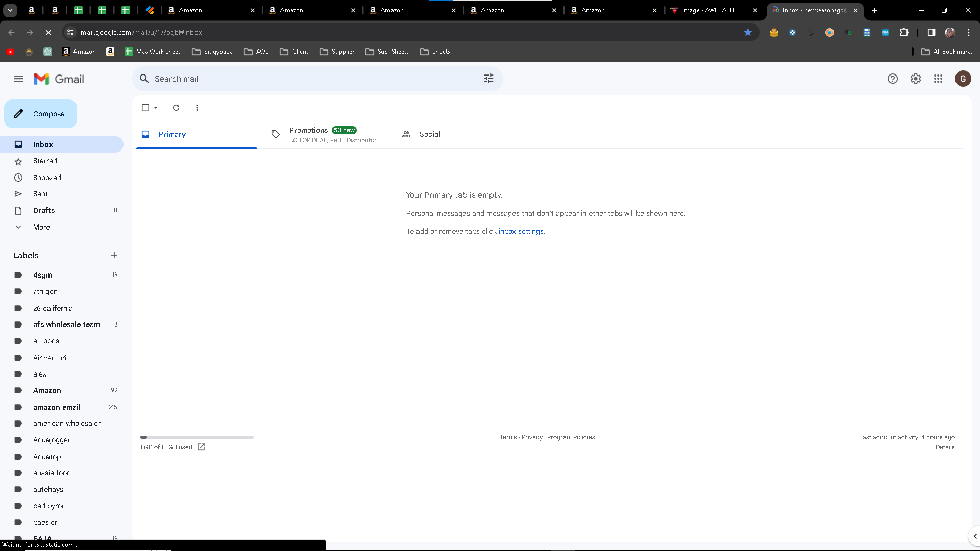The height and width of the screenshot is (551, 980).
Task: Open the Google account avatar menu
Action: click(963, 79)
